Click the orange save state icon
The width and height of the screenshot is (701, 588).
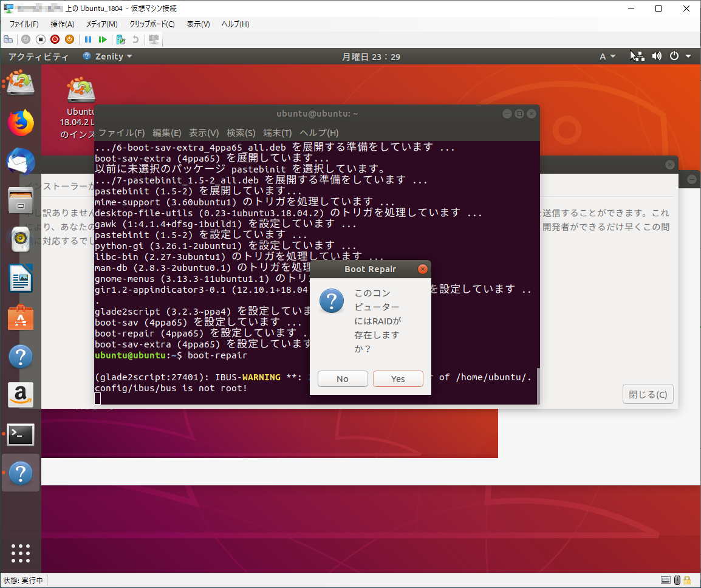[69, 39]
